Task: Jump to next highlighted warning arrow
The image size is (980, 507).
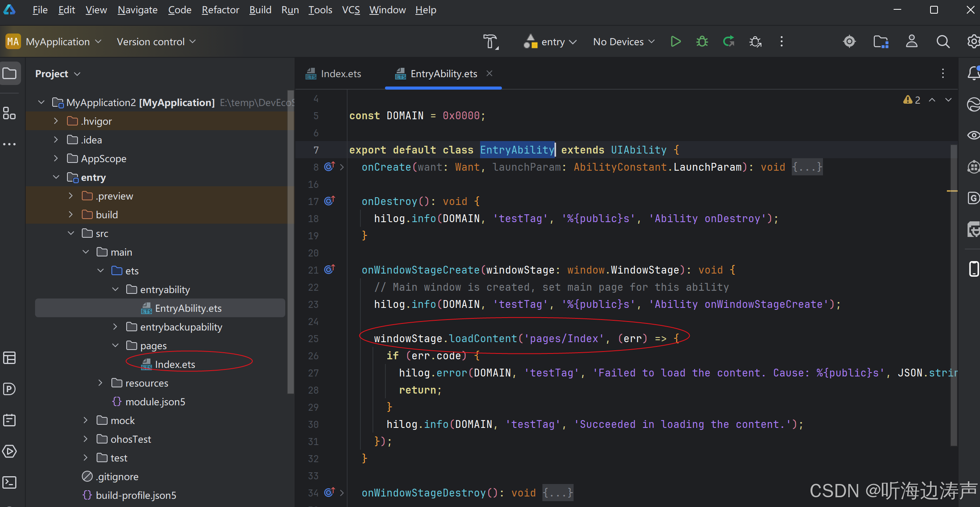Action: coord(948,100)
